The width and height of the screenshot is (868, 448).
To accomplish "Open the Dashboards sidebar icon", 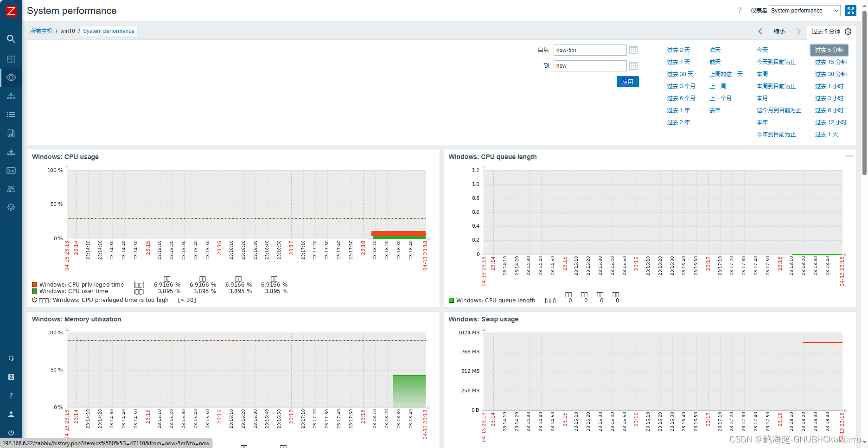I will click(x=11, y=59).
